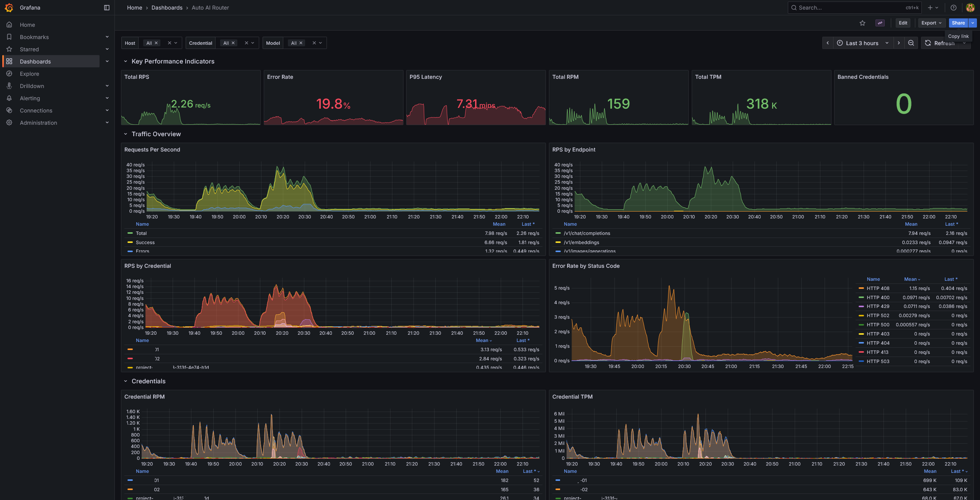Viewport: 980px width, 500px height.
Task: Select the Explore compass icon in the sidebar
Action: click(x=10, y=73)
